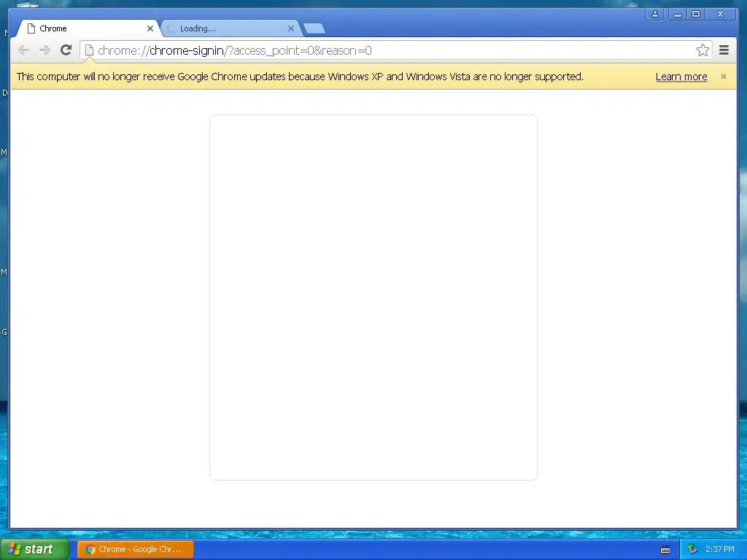The width and height of the screenshot is (747, 560).
Task: Click the system tray network icon
Action: pyautogui.click(x=693, y=549)
